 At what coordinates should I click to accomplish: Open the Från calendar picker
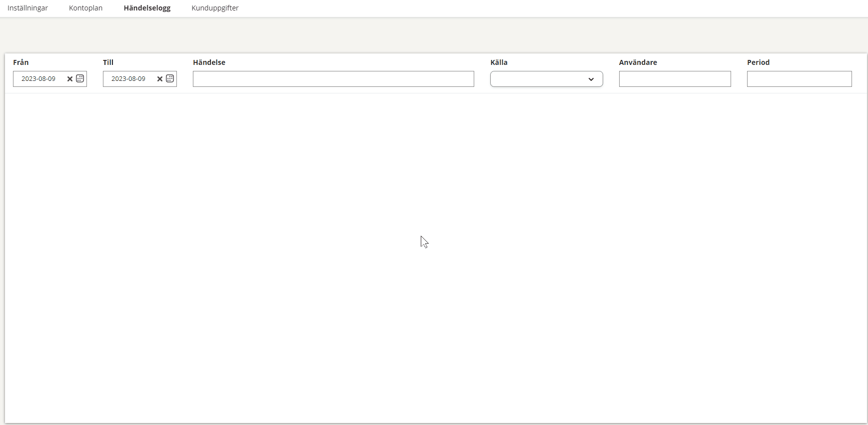[x=80, y=79]
